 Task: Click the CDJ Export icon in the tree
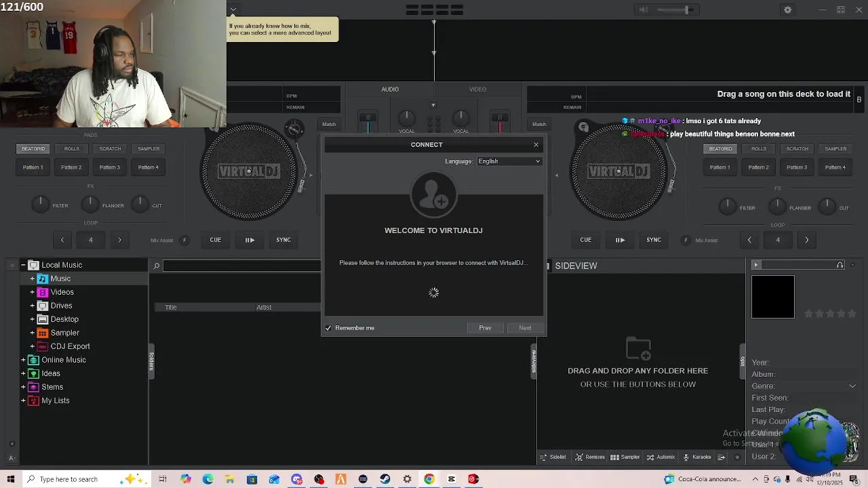[x=42, y=346]
